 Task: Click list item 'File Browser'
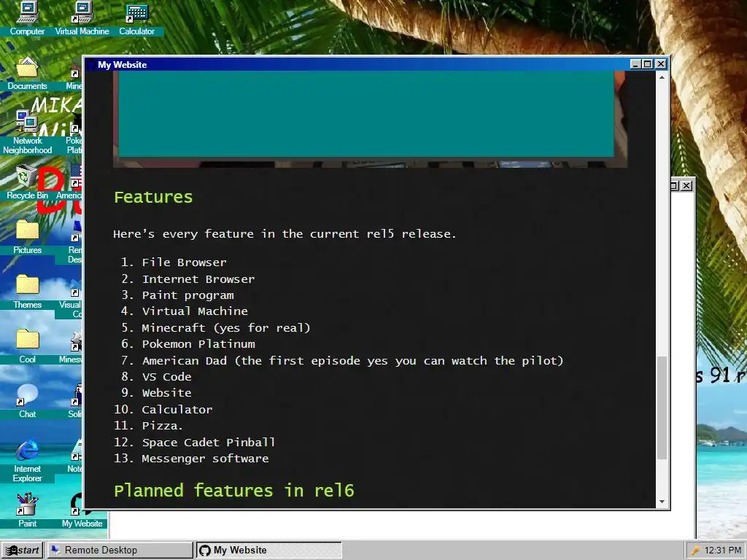tap(184, 262)
